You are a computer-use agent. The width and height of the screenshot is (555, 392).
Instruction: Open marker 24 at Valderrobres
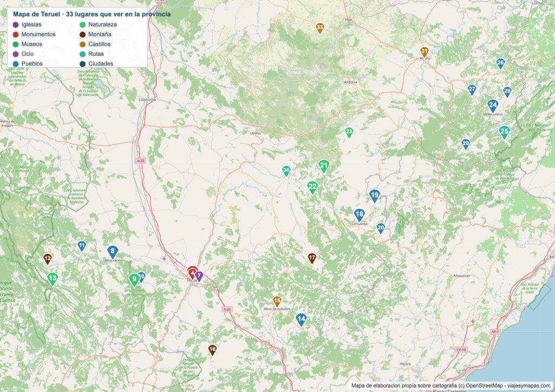point(493,106)
